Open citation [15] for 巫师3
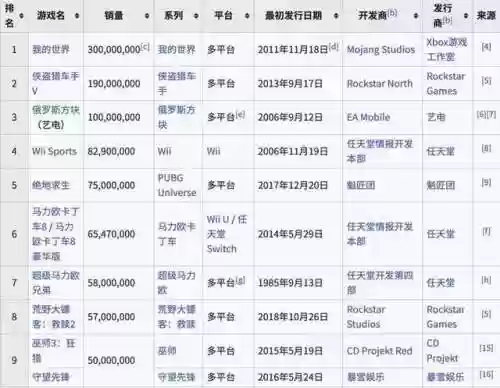The image size is (500, 388). 486,348
